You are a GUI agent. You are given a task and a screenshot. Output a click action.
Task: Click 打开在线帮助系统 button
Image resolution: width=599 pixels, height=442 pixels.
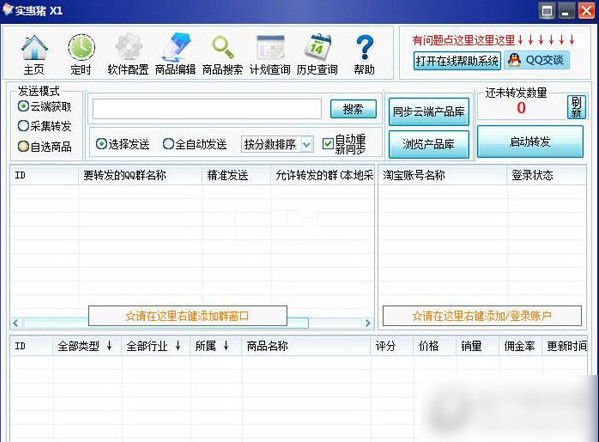coord(457,61)
